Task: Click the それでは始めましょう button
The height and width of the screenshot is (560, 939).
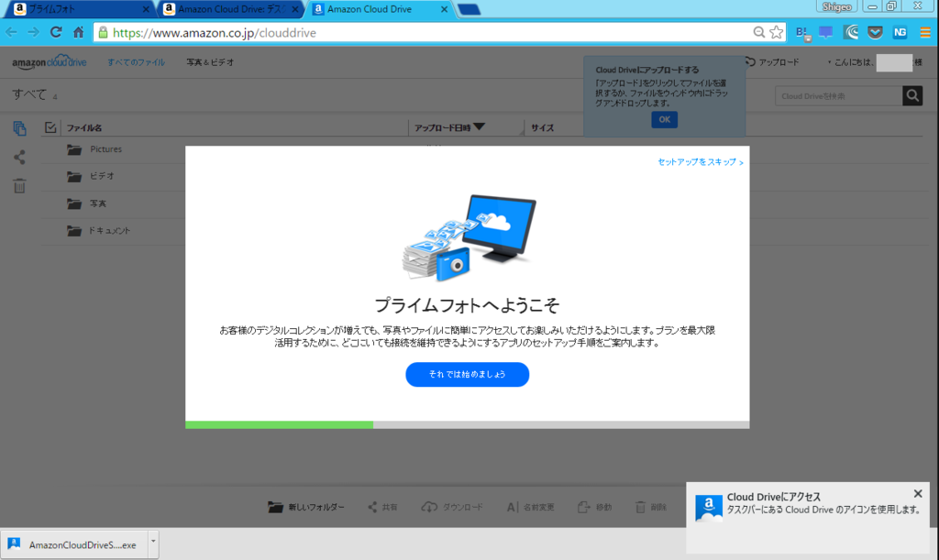Action: tap(467, 375)
